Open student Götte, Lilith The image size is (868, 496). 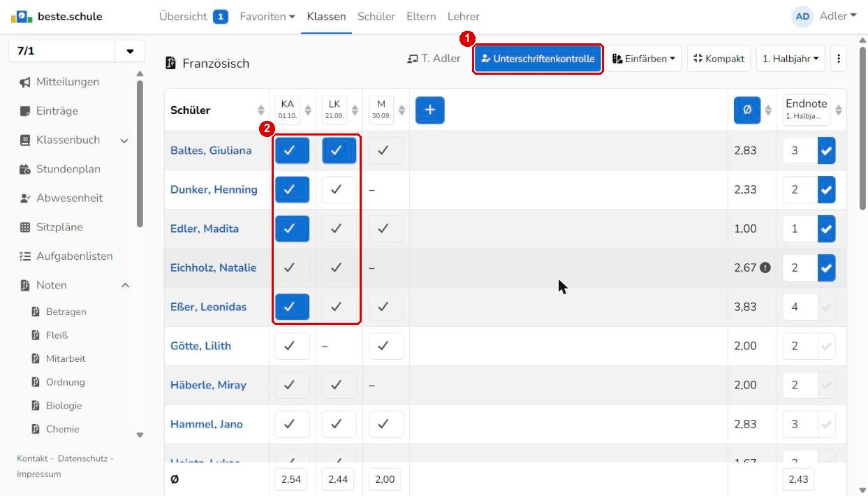[200, 346]
